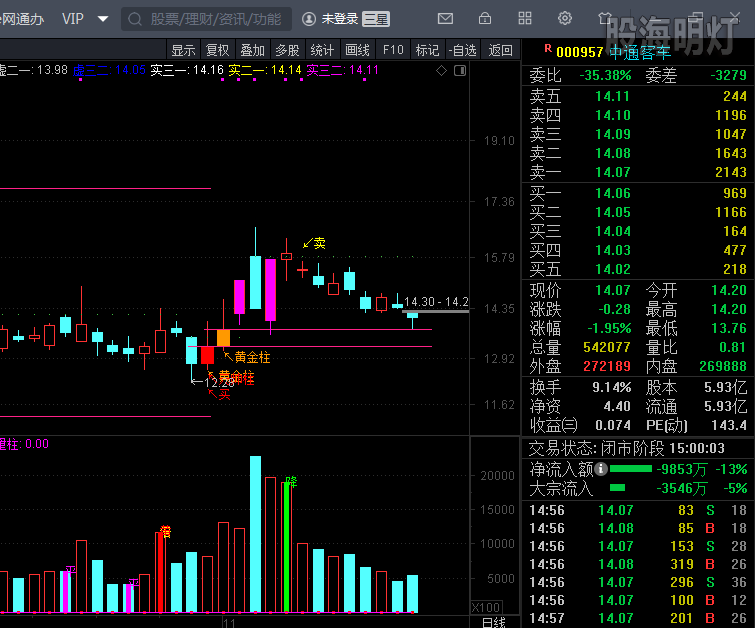The image size is (755, 628).
Task: Click the 实二一: 14.14 indicator label
Action: coord(265,70)
